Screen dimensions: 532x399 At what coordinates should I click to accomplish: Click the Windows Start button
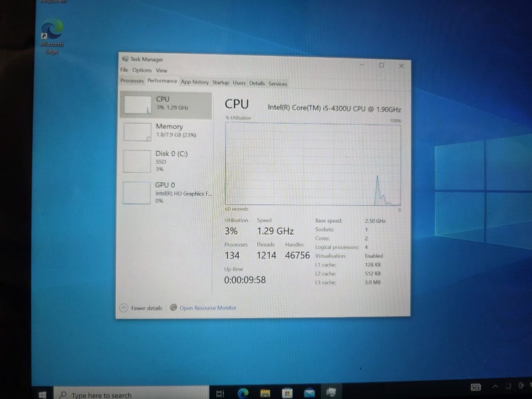point(43,394)
